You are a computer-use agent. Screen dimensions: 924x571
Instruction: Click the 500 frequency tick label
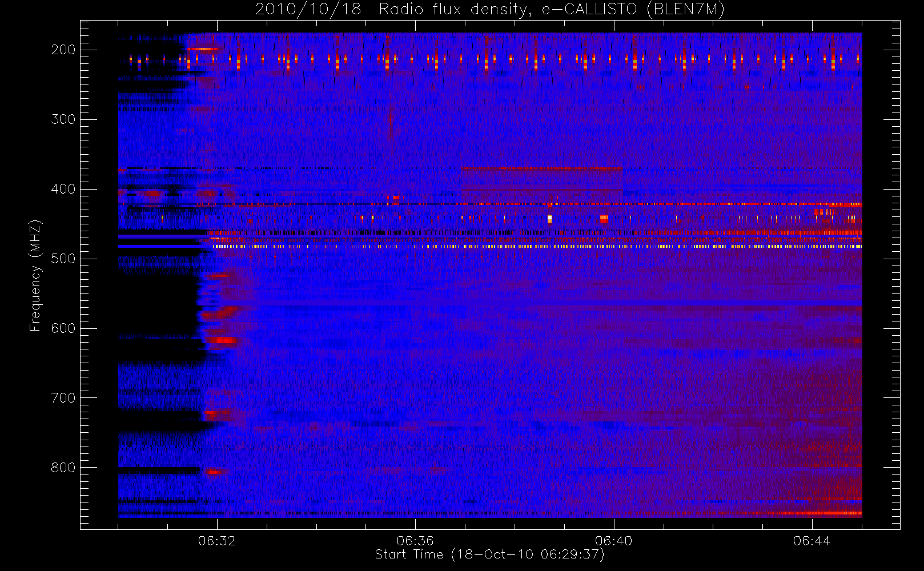[63, 259]
